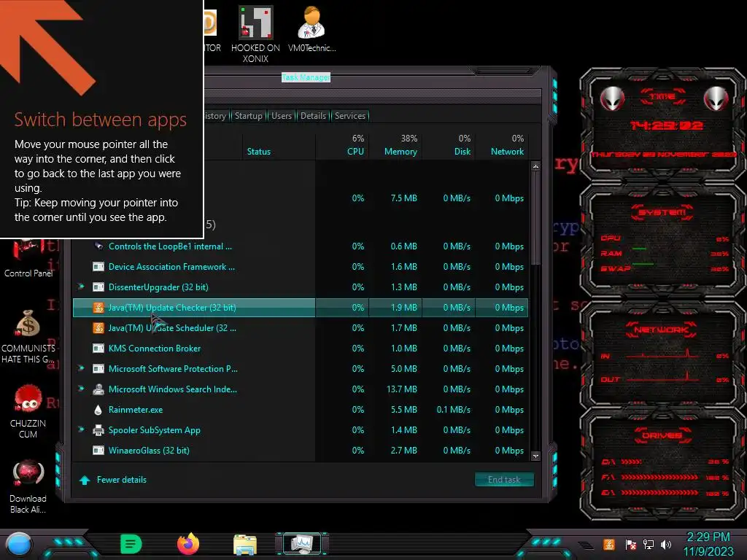
Task: Open the green Dissenter app in taskbar
Action: click(131, 544)
